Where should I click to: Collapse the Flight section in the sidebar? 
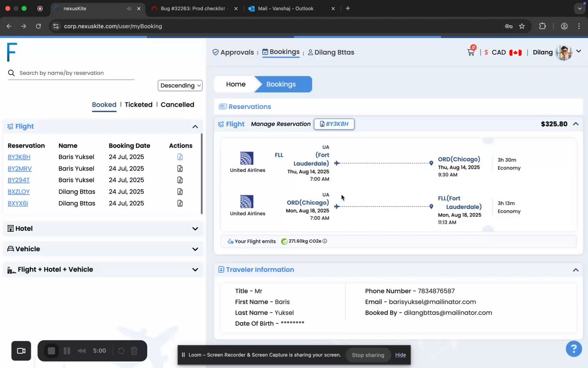point(195,126)
